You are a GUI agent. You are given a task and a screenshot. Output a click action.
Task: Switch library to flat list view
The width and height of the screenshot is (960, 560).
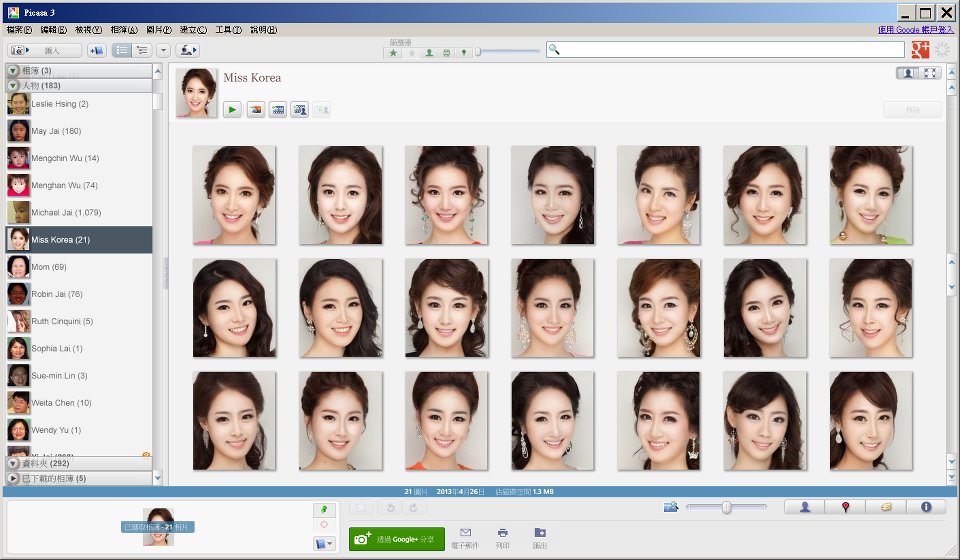click(x=121, y=50)
